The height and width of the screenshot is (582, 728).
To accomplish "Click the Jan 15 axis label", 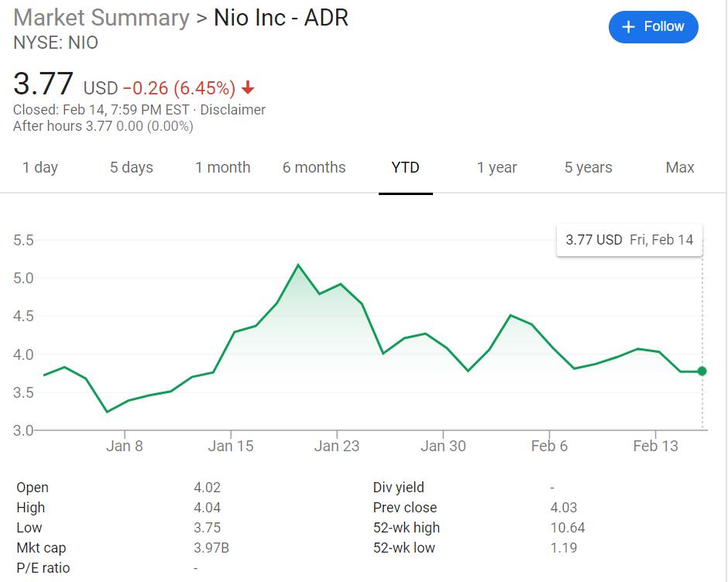I will coord(231,446).
